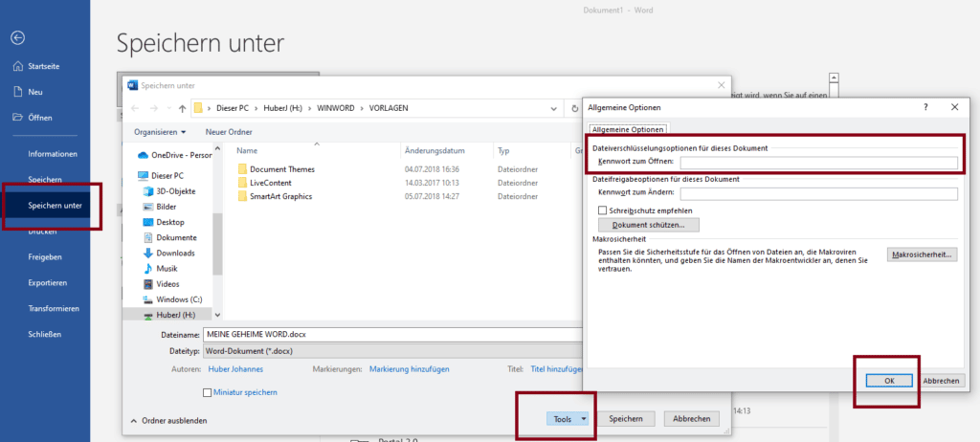Select the SmartArt Graphics folder
The height and width of the screenshot is (442, 980).
(280, 196)
